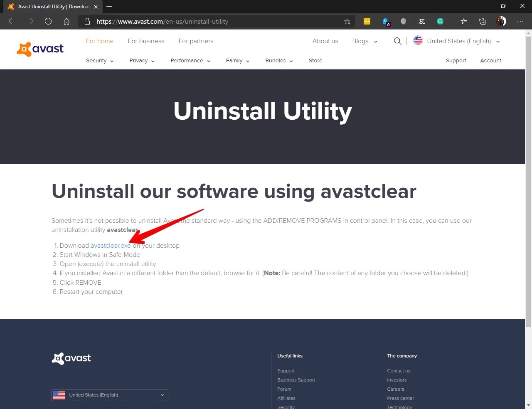532x409 pixels.
Task: Expand the Bundles menu
Action: [x=279, y=61]
